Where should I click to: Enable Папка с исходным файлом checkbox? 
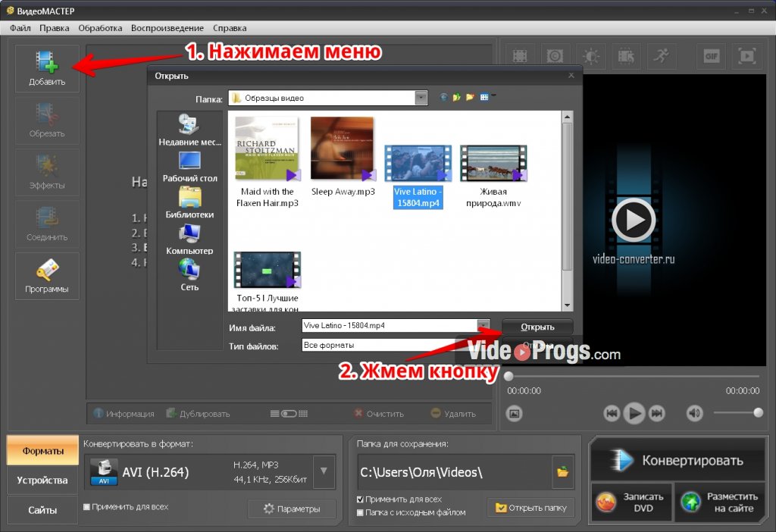coord(360,513)
